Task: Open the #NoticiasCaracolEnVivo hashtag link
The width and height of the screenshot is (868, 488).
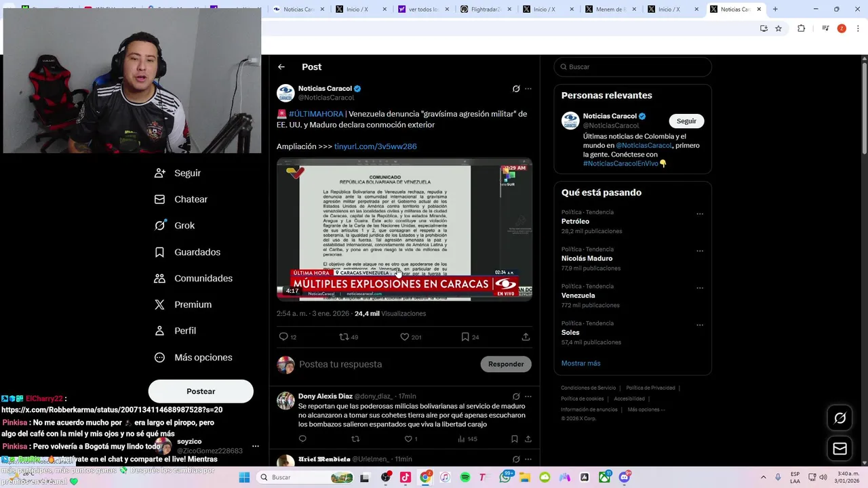Action: coord(620,163)
